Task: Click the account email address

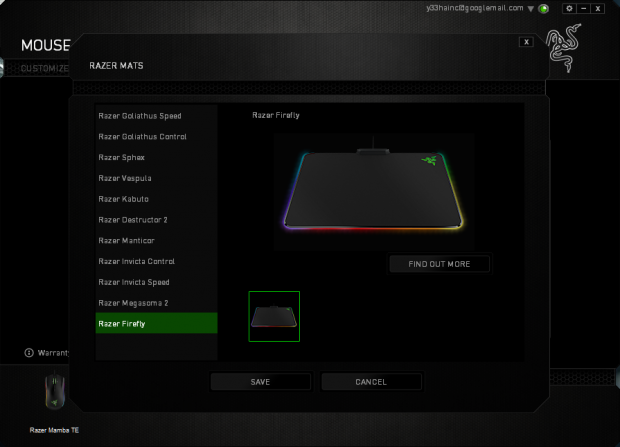Action: 475,8
